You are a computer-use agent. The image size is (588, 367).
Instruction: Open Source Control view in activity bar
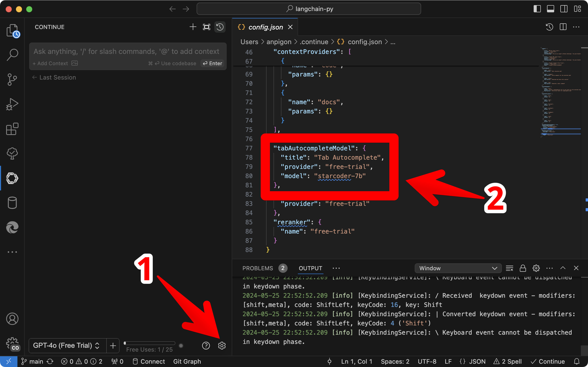pos(12,79)
